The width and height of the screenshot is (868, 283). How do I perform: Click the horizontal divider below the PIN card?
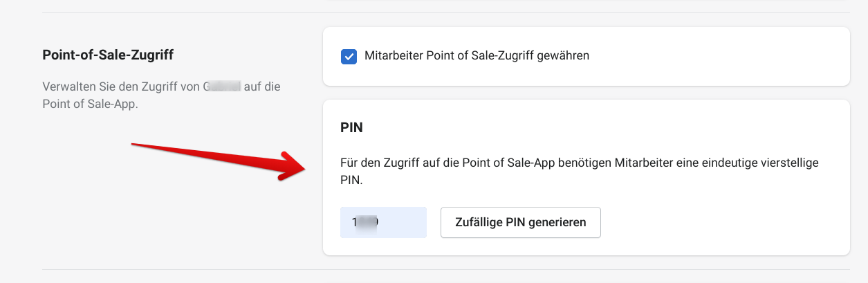click(445, 269)
